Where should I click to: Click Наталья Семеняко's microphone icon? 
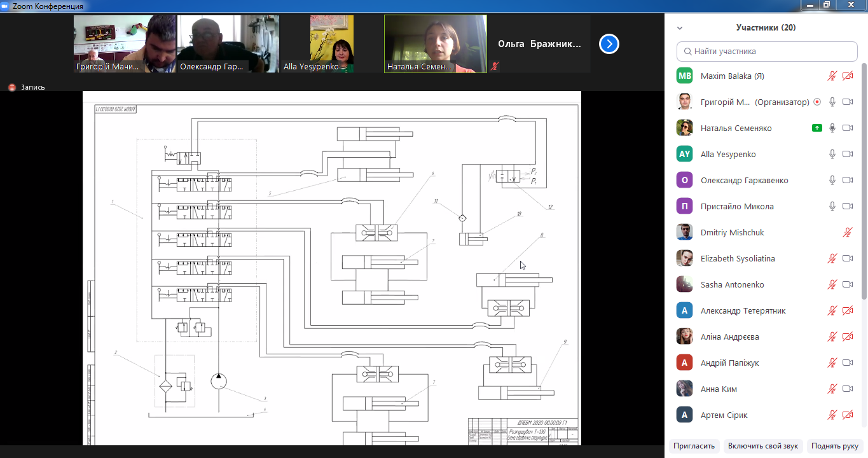832,128
